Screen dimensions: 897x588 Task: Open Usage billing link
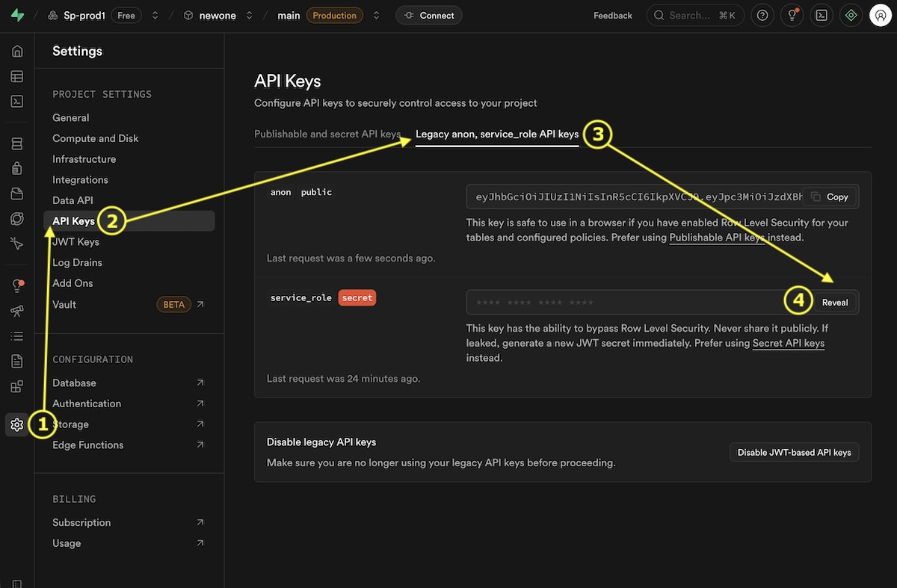[x=129, y=544]
